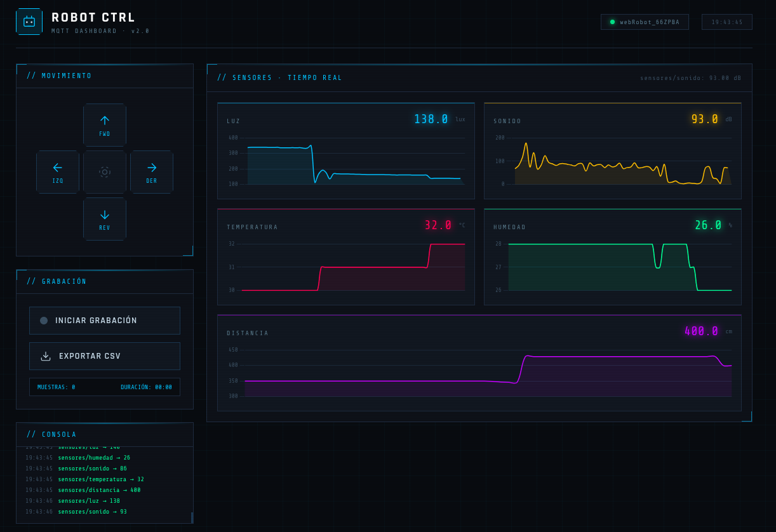
Task: Click the DISTANCIA card label
Action: [248, 333]
